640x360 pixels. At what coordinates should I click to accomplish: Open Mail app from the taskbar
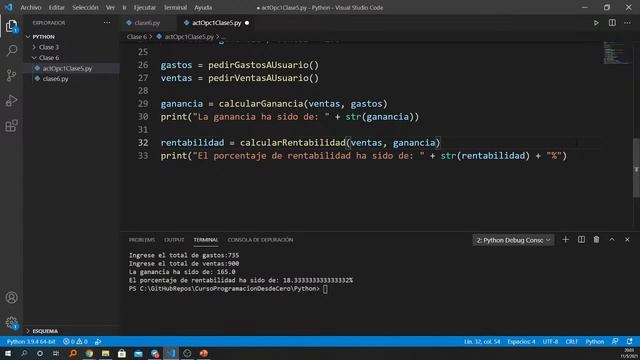(x=138, y=353)
